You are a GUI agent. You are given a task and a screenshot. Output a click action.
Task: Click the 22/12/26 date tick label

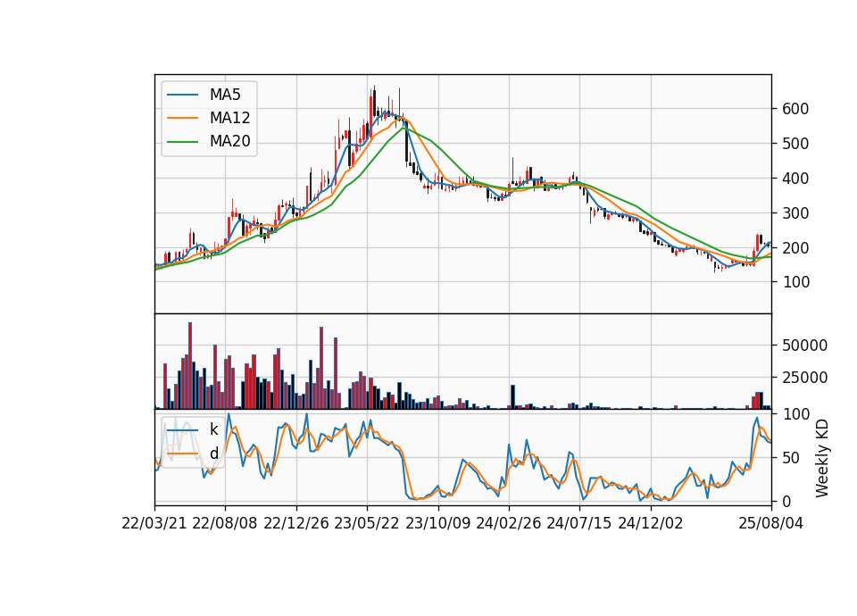pos(296,523)
